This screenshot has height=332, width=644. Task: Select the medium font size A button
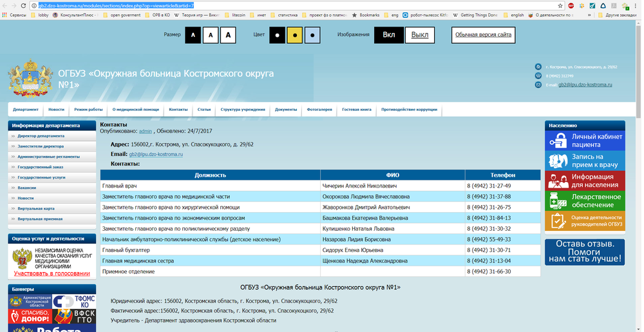tap(211, 35)
